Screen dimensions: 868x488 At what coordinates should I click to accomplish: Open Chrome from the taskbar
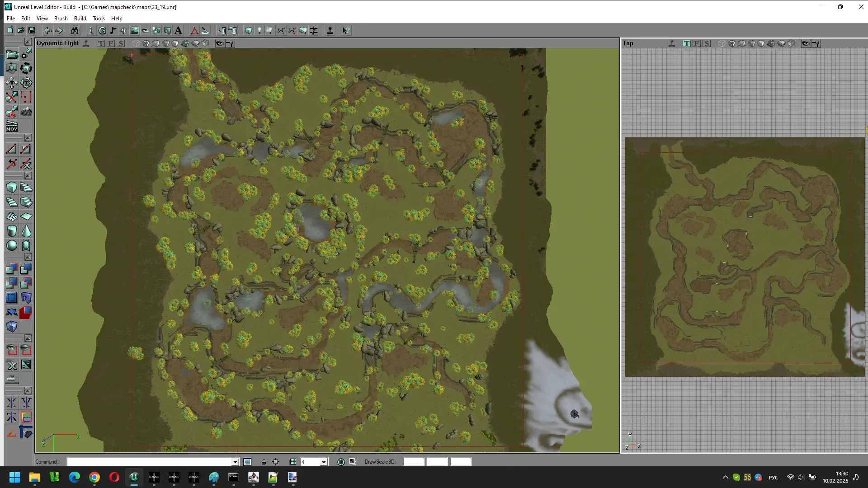(94, 477)
